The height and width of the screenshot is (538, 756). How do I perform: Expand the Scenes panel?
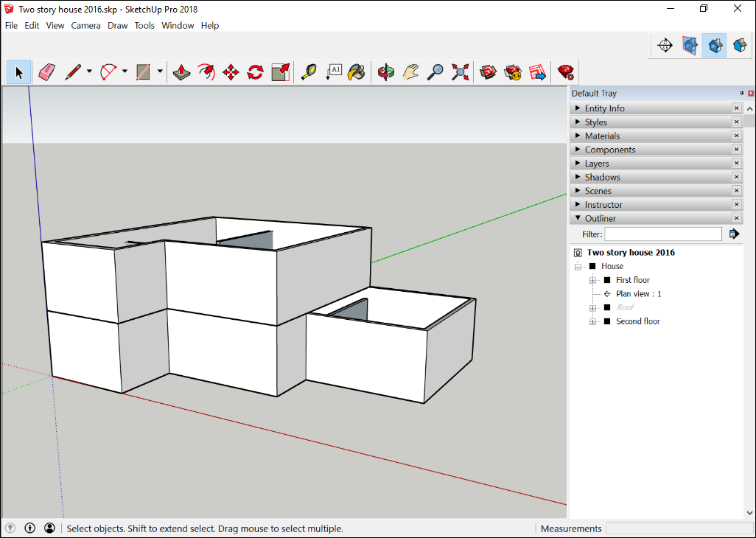(578, 191)
